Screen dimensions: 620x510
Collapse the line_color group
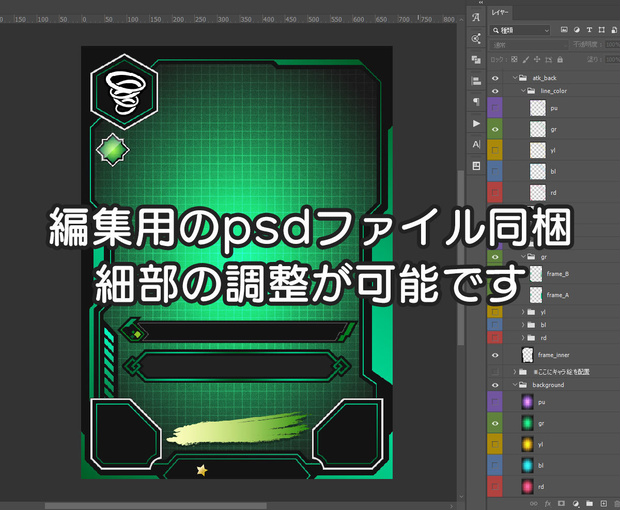pyautogui.click(x=523, y=91)
